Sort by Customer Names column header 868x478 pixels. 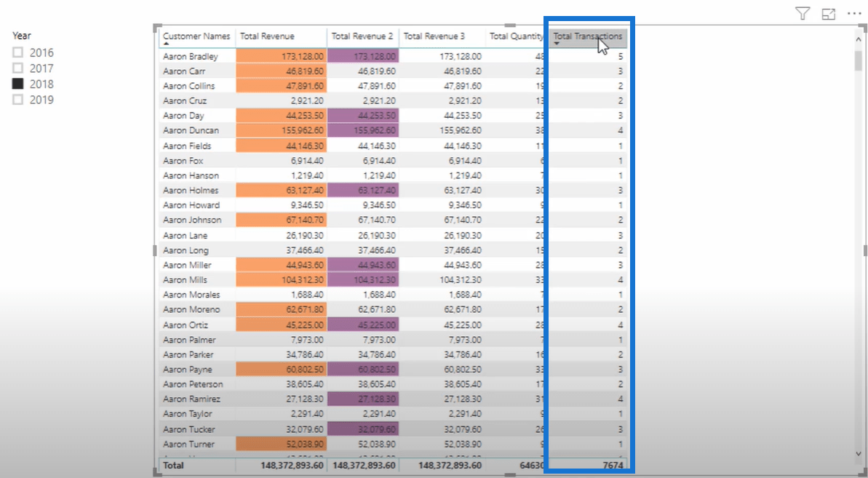tap(196, 36)
